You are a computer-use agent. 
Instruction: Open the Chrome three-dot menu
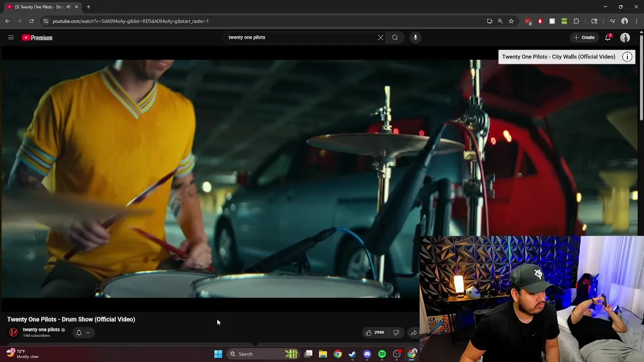(x=637, y=21)
